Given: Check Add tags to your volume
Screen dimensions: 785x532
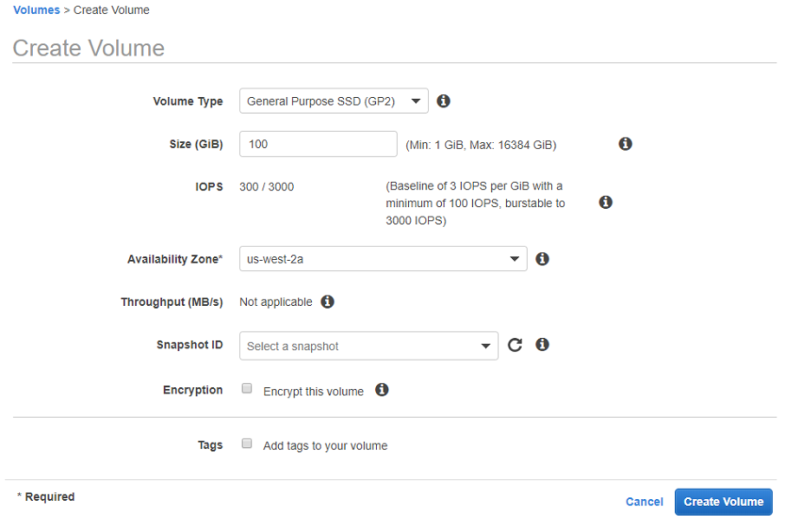Looking at the screenshot, I should pos(247,443).
